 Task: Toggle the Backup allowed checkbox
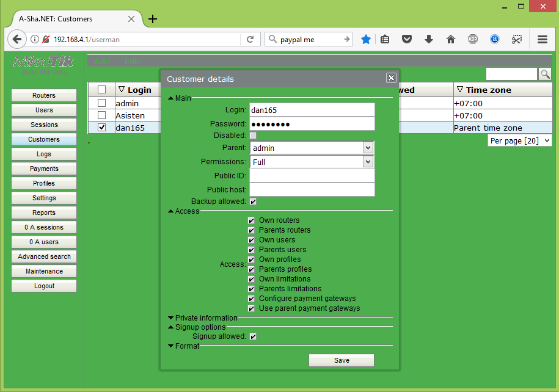point(253,201)
